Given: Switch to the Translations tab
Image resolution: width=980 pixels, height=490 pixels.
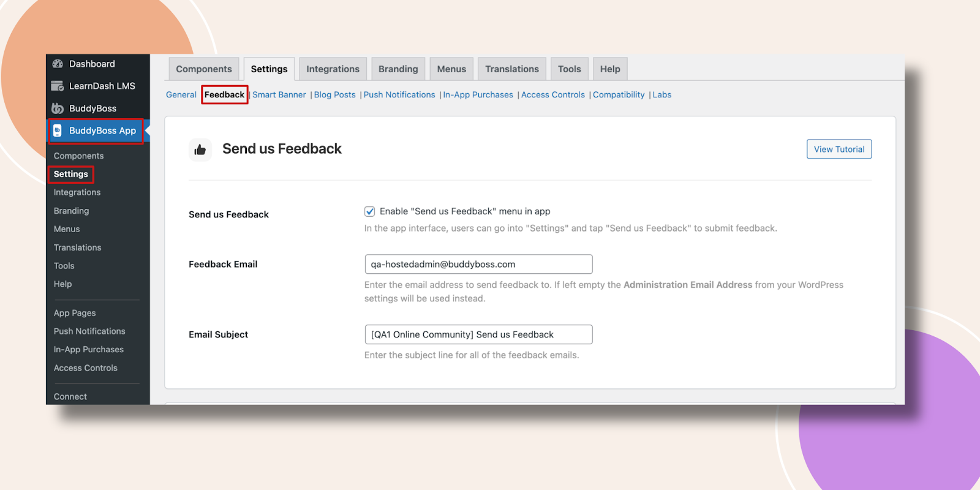Looking at the screenshot, I should click(512, 69).
